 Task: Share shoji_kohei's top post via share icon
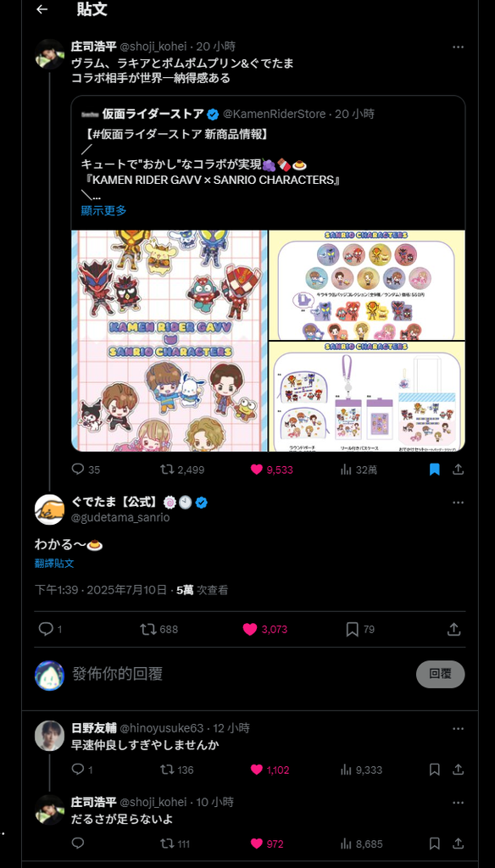click(x=458, y=470)
